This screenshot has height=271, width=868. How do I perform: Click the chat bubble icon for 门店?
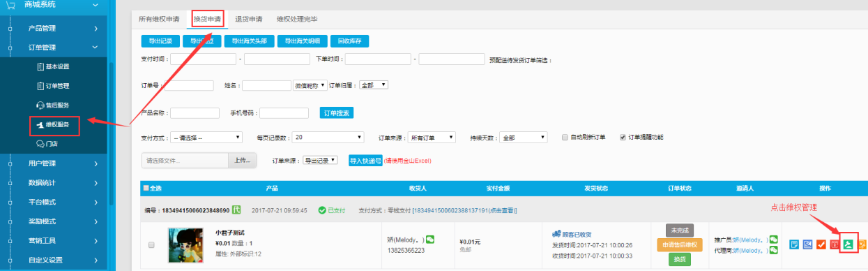(x=40, y=143)
